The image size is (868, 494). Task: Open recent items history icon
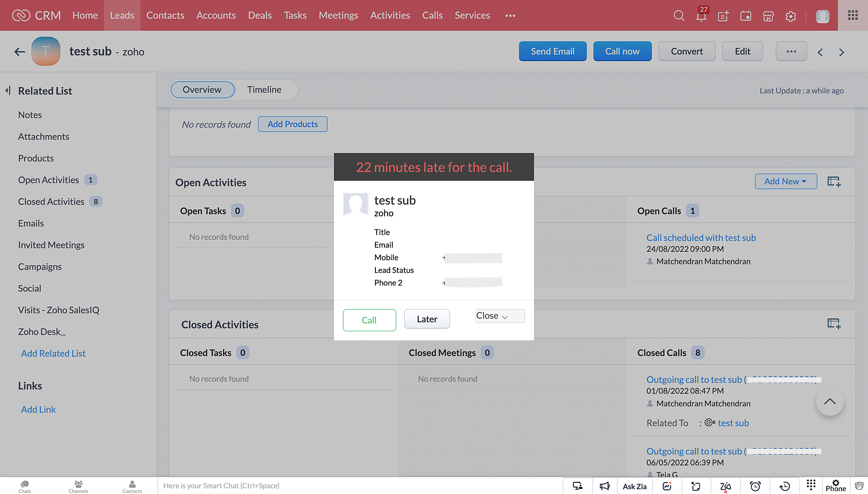coord(784,486)
